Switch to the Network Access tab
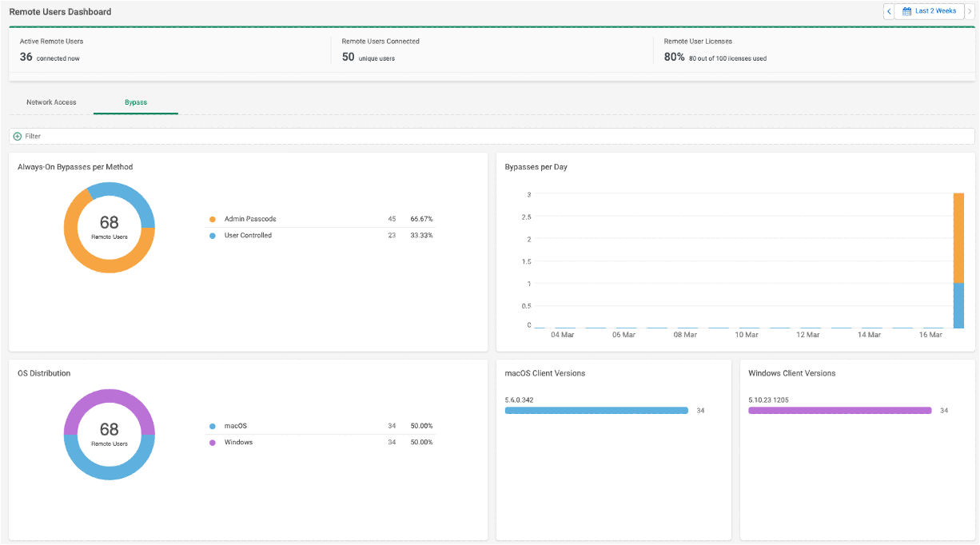 [x=51, y=102]
